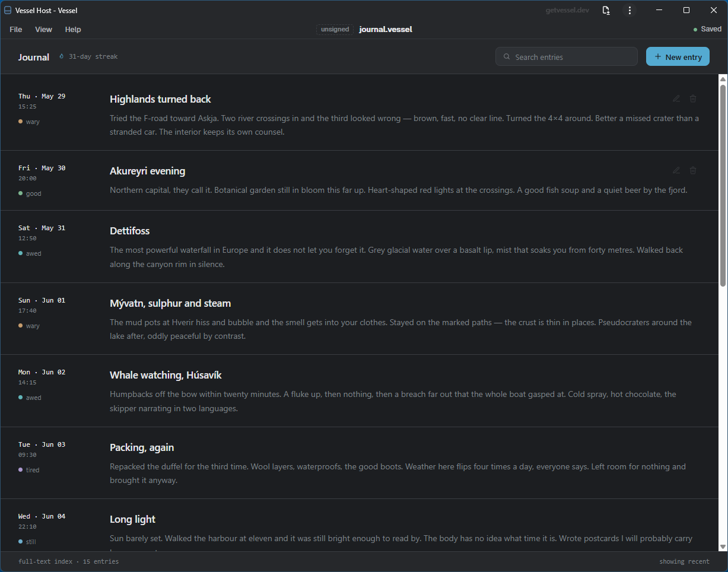
Task: Click the awed mood tag on Jun 02
Action: coord(30,398)
